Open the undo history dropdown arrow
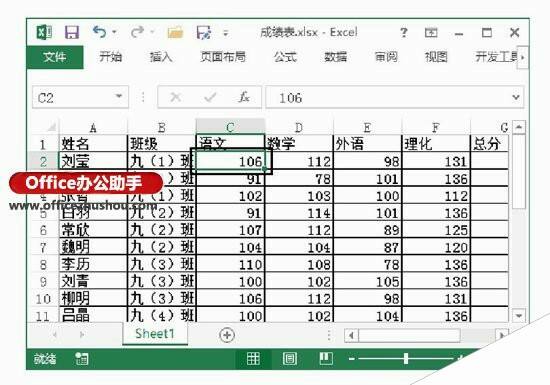This screenshot has height=385, width=550. click(x=114, y=33)
